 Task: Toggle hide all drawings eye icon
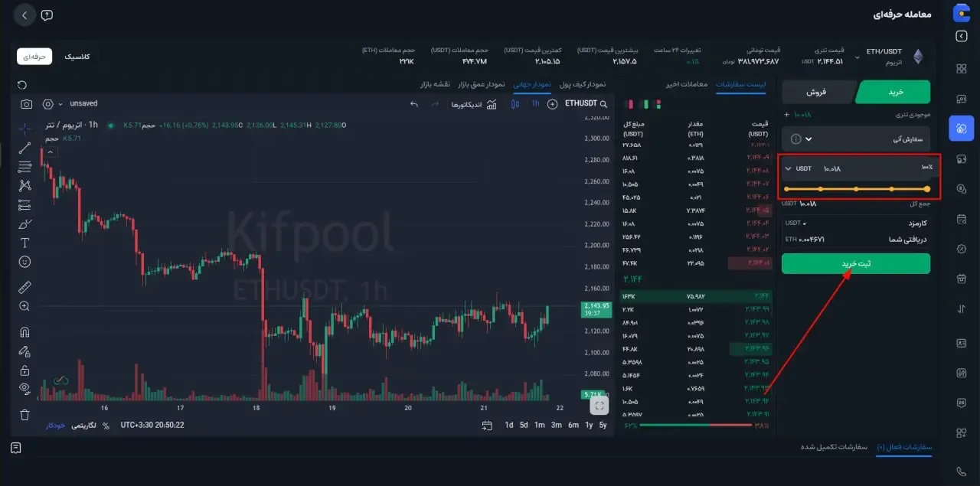pos(24,389)
